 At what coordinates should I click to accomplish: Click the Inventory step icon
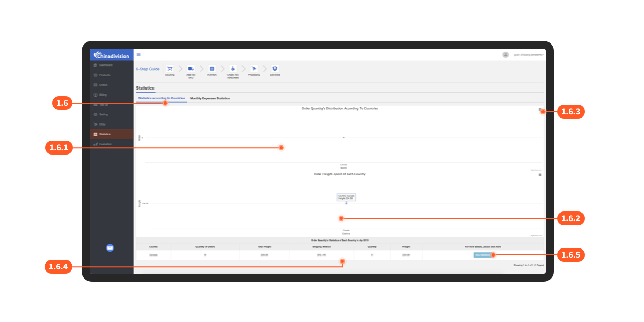(212, 69)
